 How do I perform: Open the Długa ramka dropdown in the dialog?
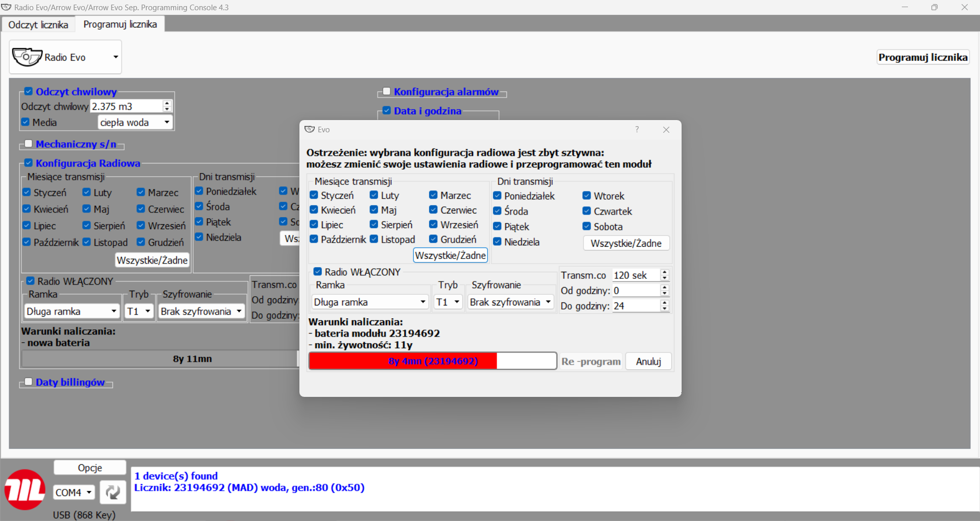point(370,302)
